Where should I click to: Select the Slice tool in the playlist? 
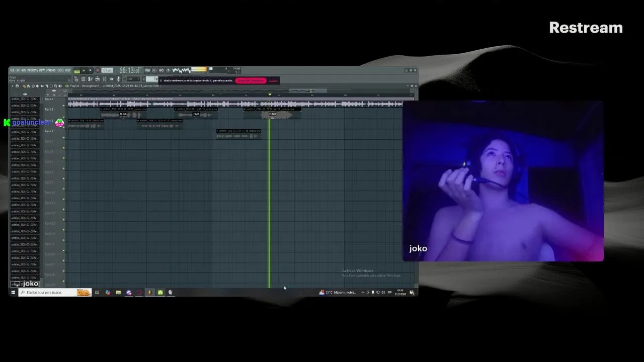[47, 86]
